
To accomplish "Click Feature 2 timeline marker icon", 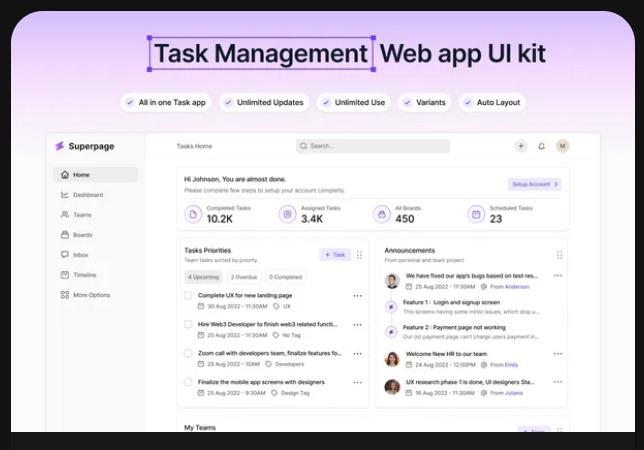I will click(391, 332).
